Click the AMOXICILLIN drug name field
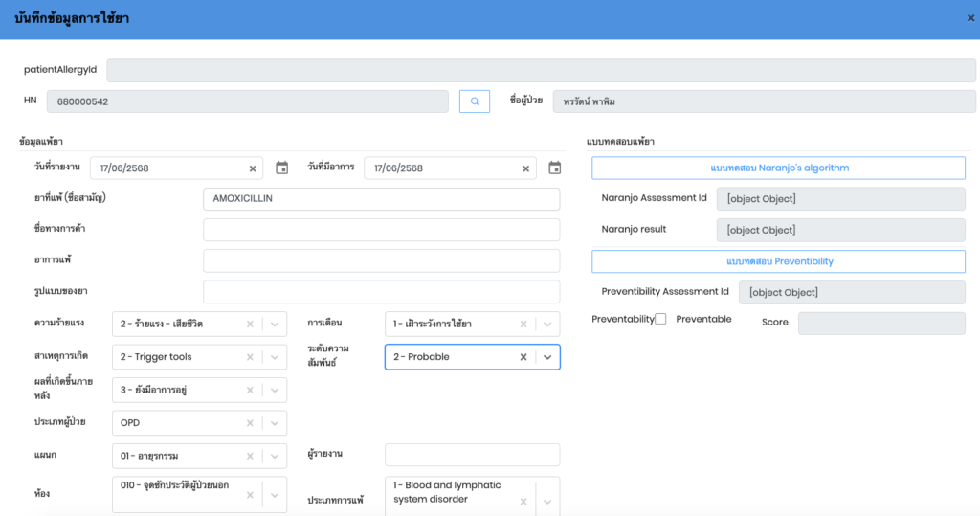 tap(381, 199)
